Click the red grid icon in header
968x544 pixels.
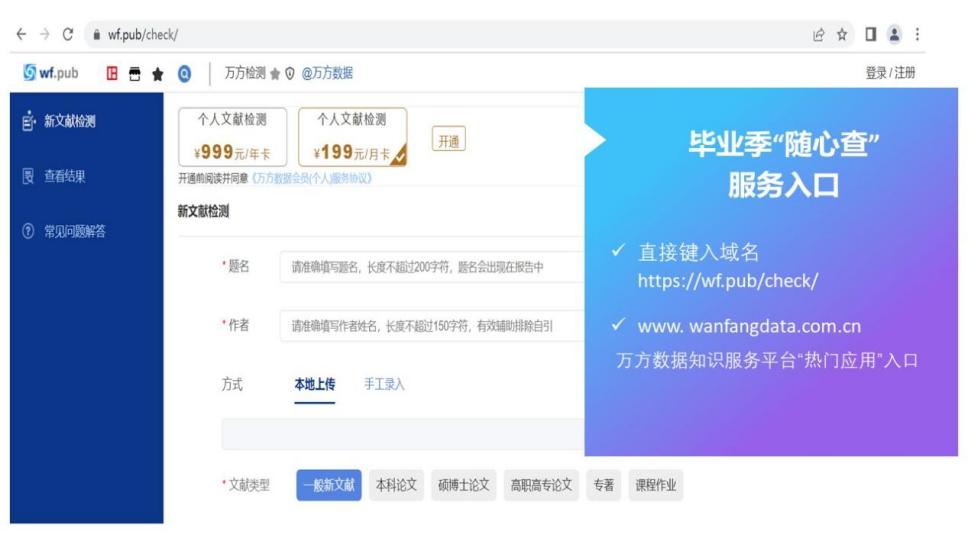click(x=112, y=73)
